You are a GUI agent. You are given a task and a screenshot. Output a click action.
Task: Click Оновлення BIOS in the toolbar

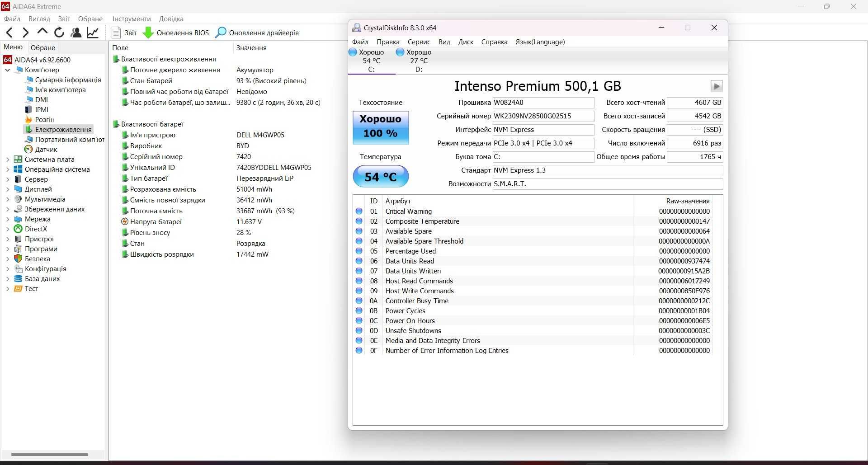tap(176, 33)
